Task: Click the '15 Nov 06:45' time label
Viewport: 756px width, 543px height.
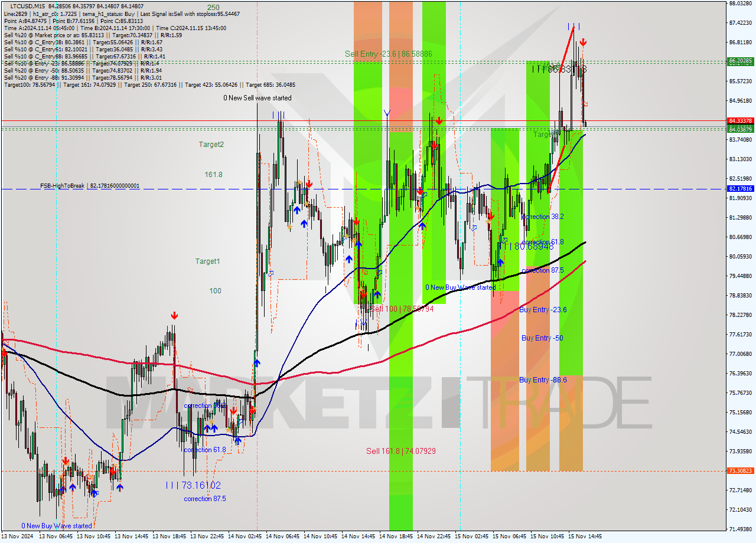Action: tap(509, 537)
